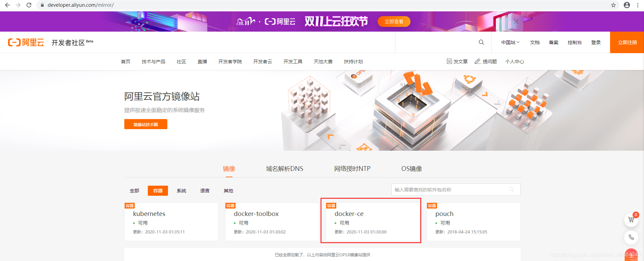Open the 文档 link in header
644x261 pixels.
[x=535, y=42]
